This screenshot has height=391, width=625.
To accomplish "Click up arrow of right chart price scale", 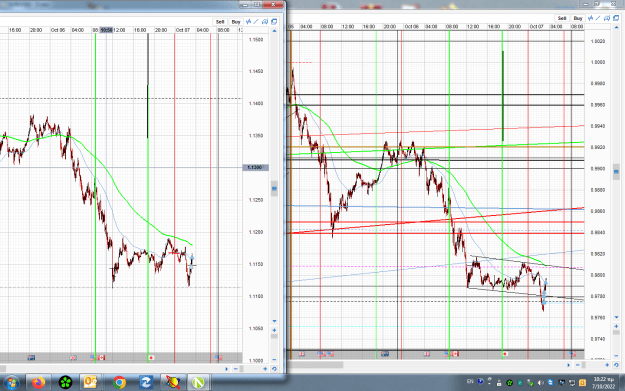I will [x=616, y=28].
